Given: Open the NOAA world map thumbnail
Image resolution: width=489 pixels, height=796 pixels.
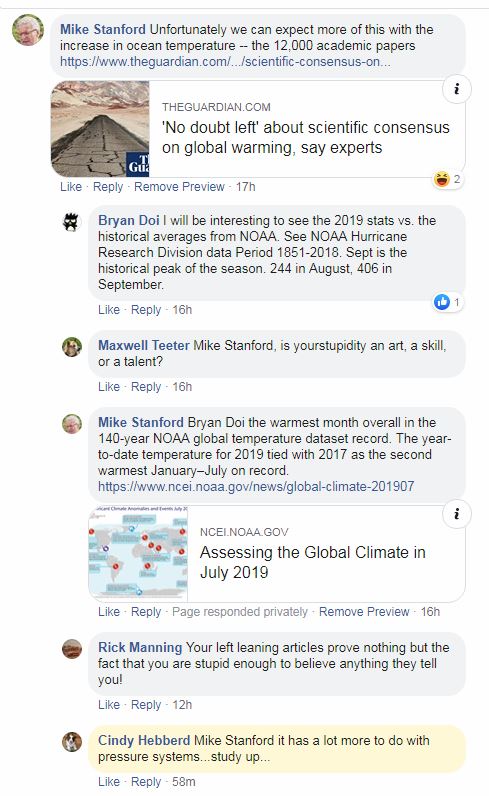Looking at the screenshot, I should [x=138, y=553].
